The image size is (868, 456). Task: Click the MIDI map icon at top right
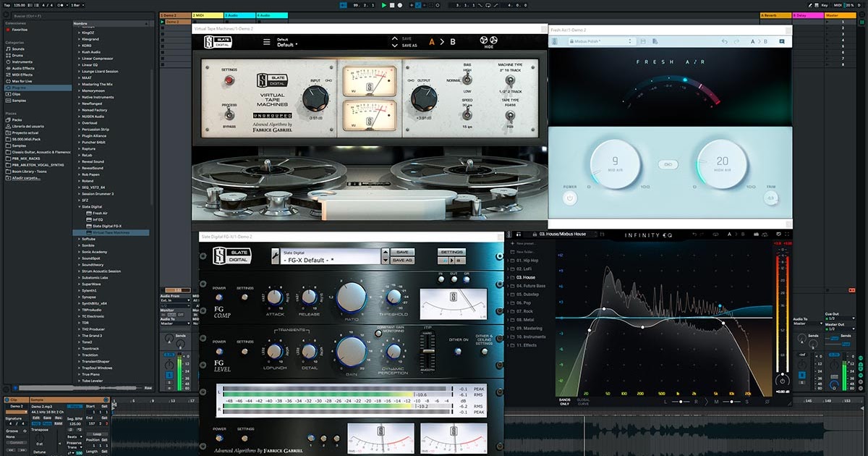pos(838,5)
